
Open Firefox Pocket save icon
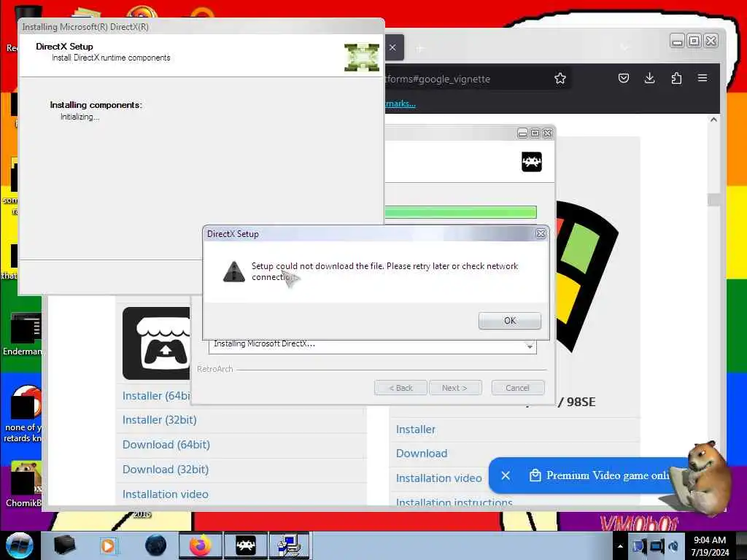[x=623, y=78]
